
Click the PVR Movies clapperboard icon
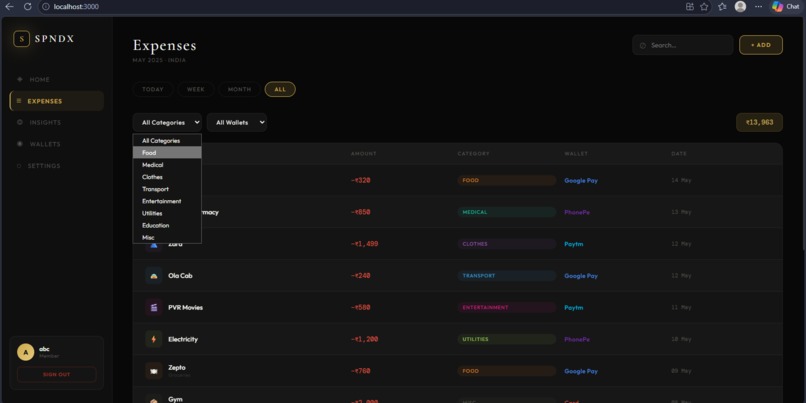pyautogui.click(x=154, y=307)
